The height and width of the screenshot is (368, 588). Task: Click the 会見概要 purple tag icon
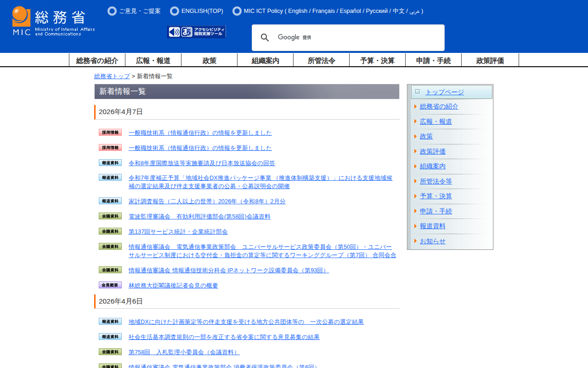[110, 285]
